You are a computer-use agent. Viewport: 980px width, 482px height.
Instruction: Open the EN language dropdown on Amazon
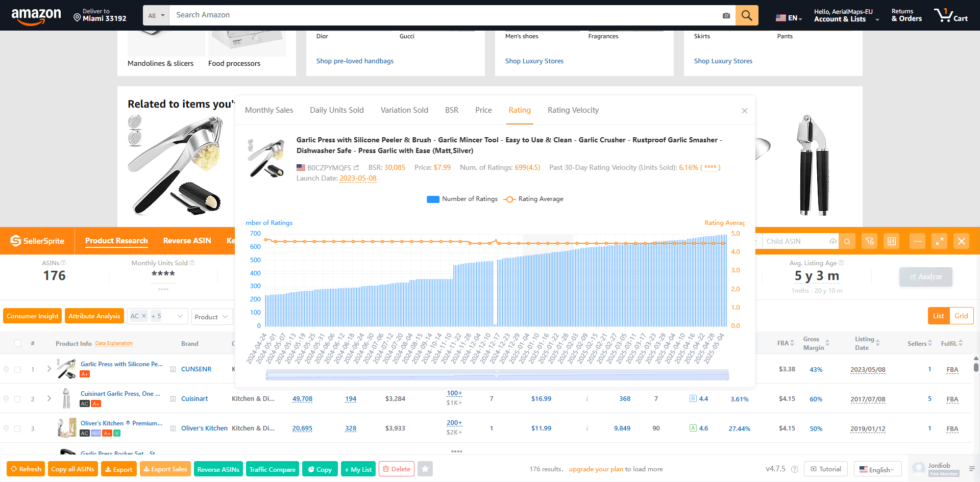pyautogui.click(x=789, y=18)
